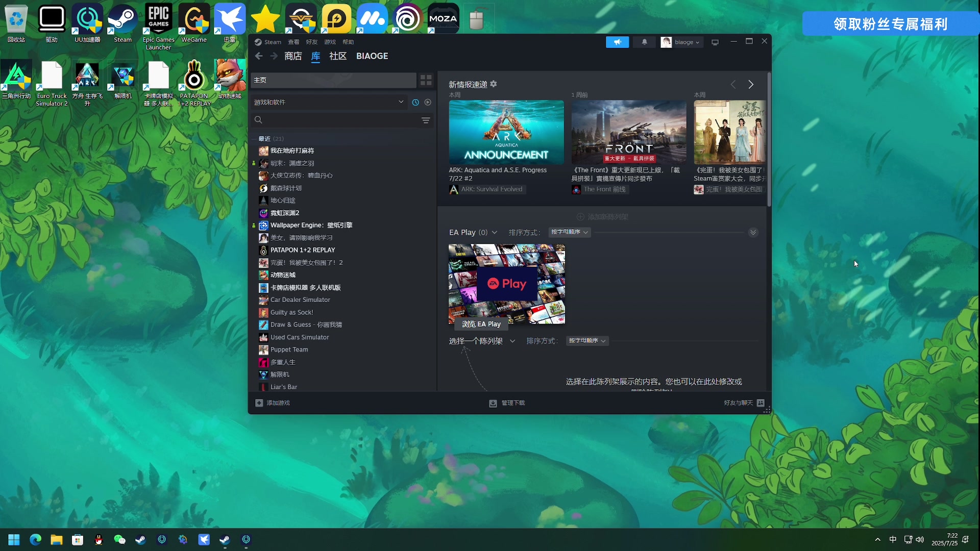Image resolution: width=980 pixels, height=551 pixels.
Task: Open Euro Truck Simulator 2 shortcut
Action: click(x=52, y=84)
